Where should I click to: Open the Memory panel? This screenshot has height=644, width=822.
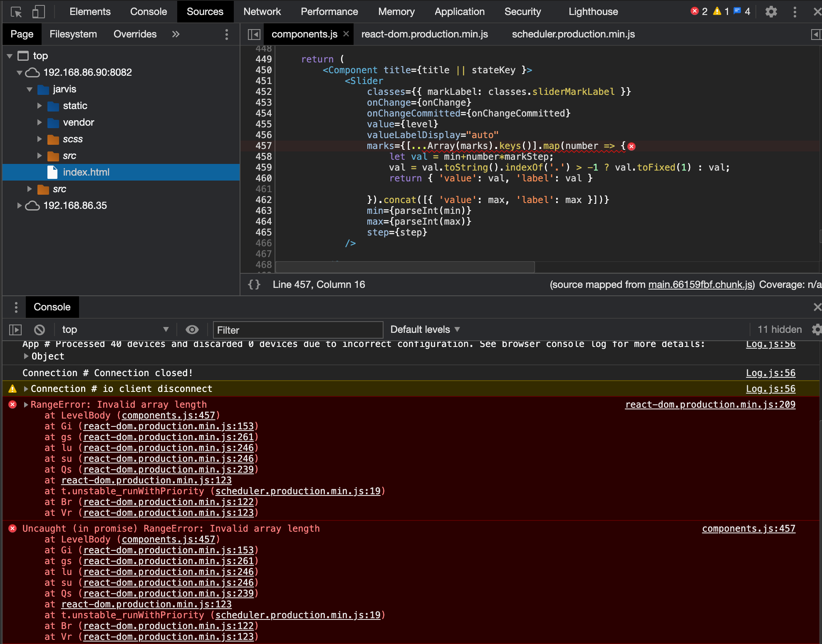tap(396, 12)
